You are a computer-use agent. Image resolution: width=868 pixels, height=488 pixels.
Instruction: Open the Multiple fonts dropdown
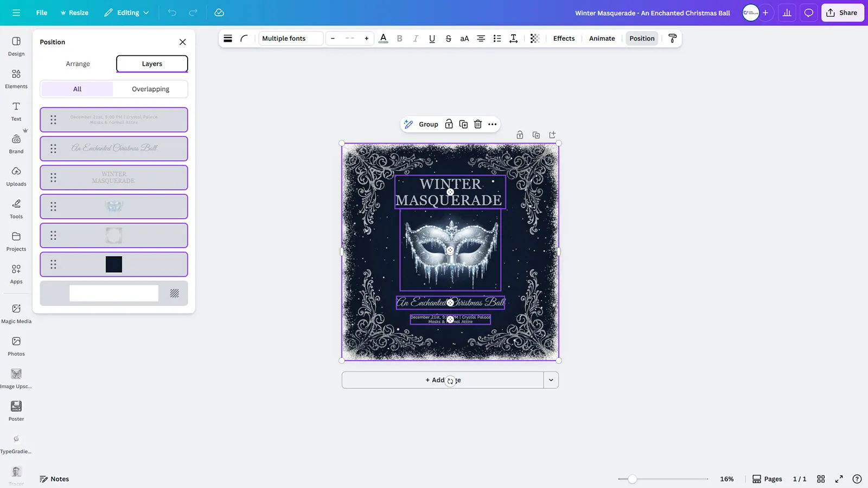pos(290,38)
